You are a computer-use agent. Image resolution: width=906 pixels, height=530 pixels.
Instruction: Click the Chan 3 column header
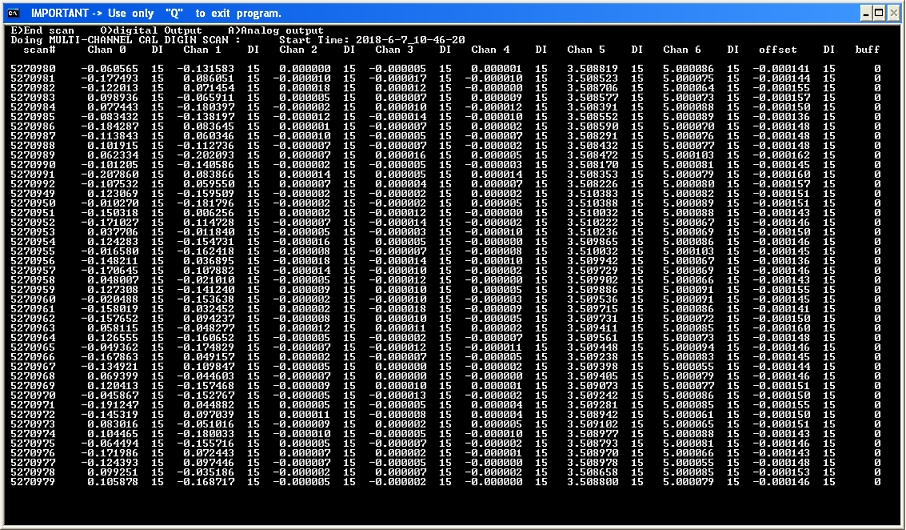[394, 50]
